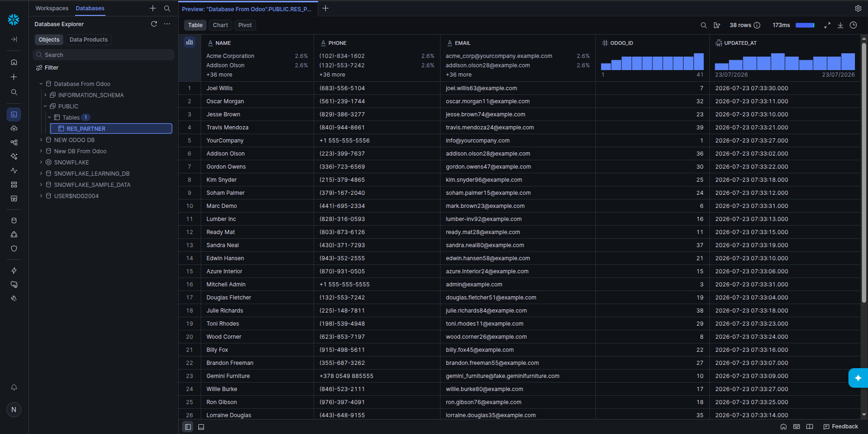868x434 pixels.
Task: Switch to the Chart tab
Action: tap(220, 25)
